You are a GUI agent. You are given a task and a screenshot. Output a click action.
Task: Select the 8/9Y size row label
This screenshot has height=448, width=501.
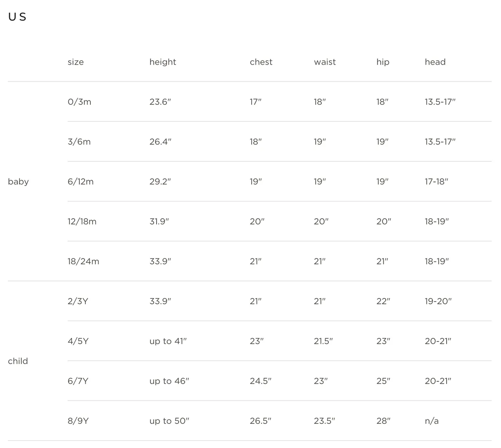pyautogui.click(x=78, y=421)
